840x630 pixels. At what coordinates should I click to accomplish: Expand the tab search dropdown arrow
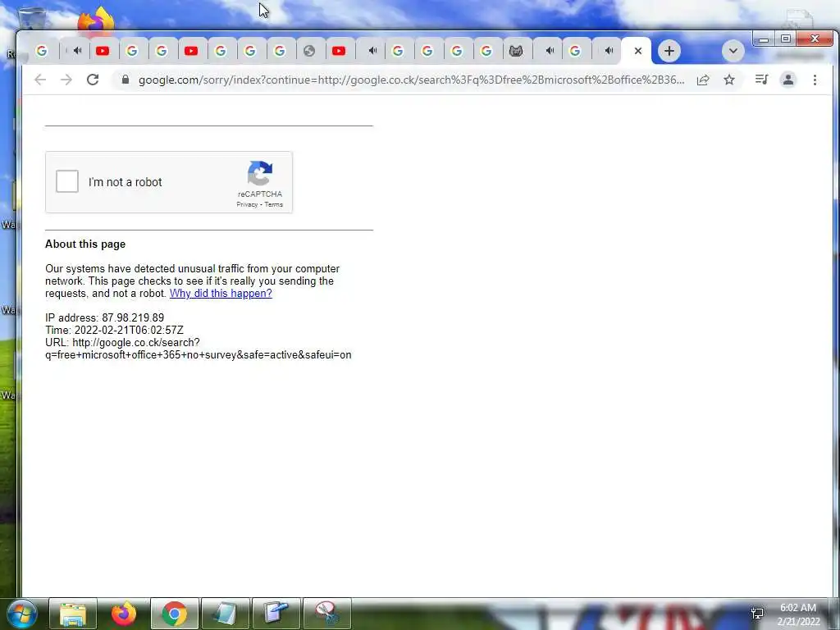click(x=733, y=51)
